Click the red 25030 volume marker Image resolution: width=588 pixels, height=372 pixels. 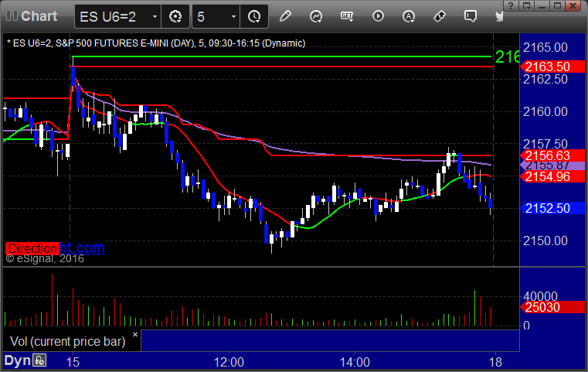[x=552, y=307]
